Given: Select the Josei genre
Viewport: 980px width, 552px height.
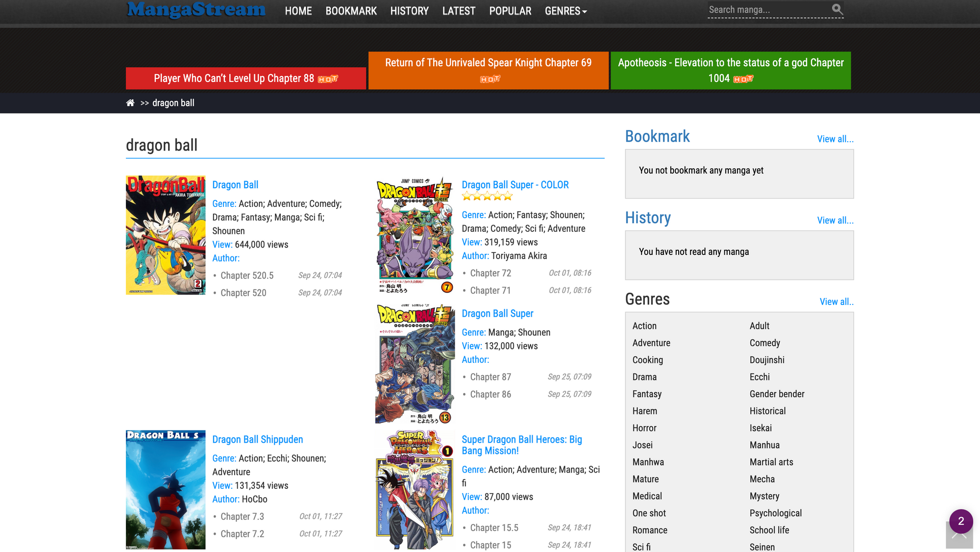Looking at the screenshot, I should [x=642, y=445].
